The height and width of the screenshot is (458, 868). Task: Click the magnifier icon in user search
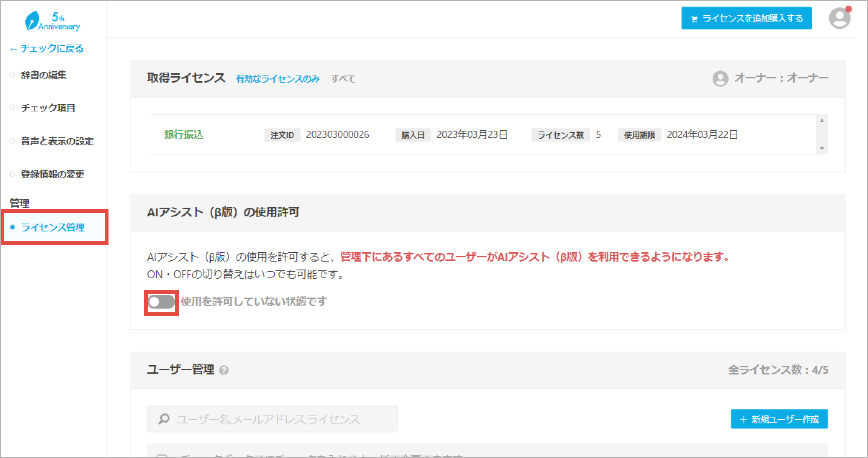click(x=164, y=418)
